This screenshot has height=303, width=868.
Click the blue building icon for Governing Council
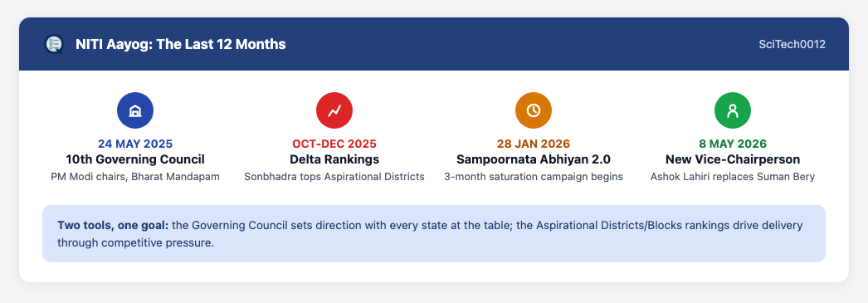(x=135, y=110)
